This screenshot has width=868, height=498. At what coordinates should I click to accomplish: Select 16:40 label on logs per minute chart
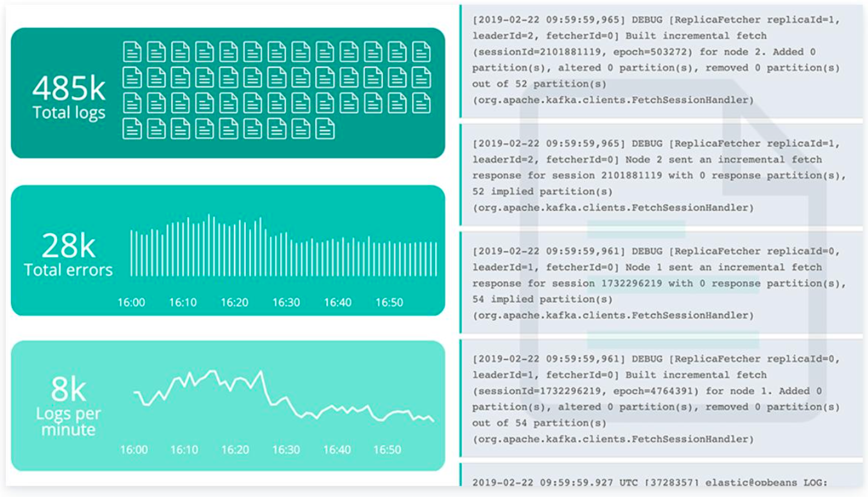click(x=337, y=450)
